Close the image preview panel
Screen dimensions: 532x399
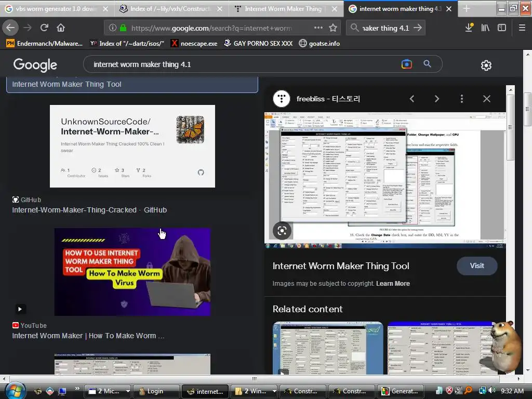point(486,99)
